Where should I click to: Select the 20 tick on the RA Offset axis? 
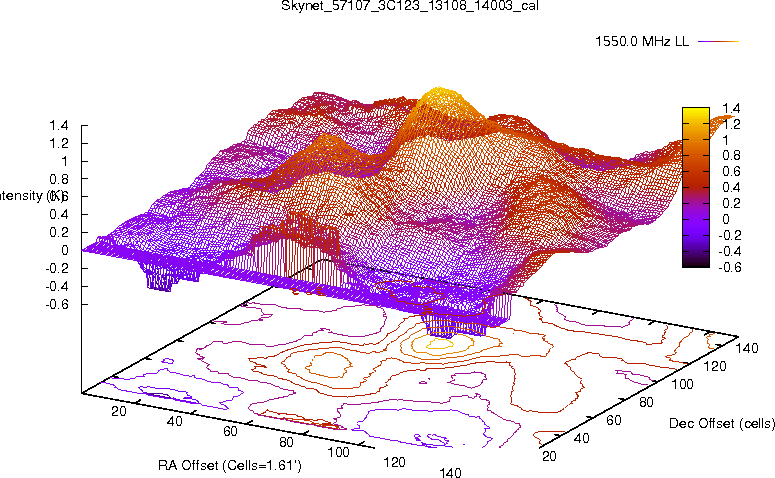click(x=119, y=411)
